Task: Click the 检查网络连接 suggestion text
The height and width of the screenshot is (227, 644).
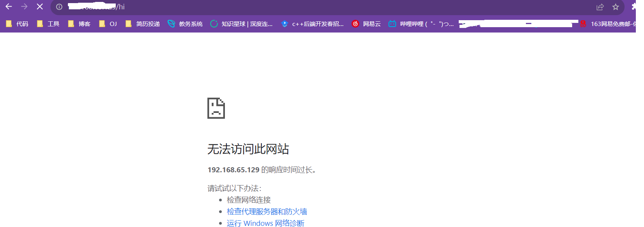Action: coord(249,200)
